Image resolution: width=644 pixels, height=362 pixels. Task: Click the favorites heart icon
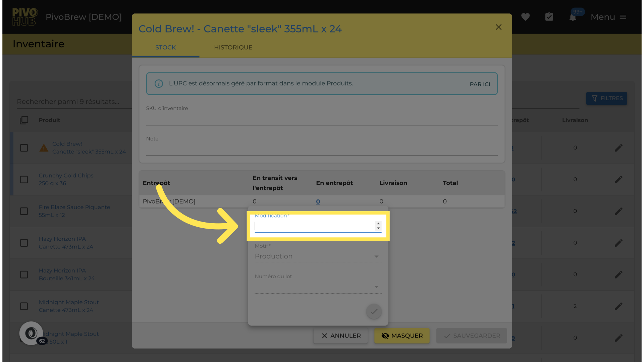click(525, 17)
